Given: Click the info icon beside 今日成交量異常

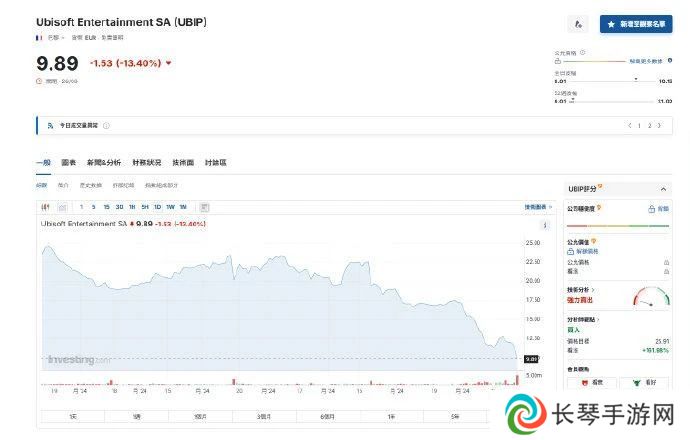Looking at the screenshot, I should 106,126.
